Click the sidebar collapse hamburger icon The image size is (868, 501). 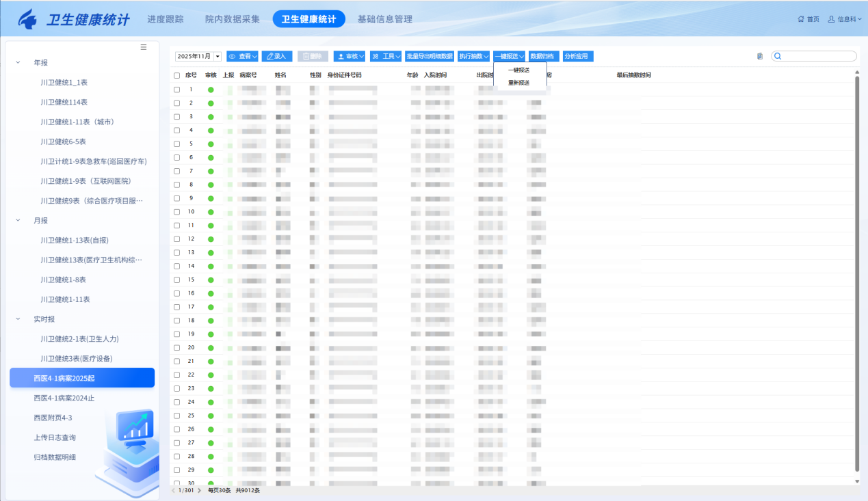144,47
